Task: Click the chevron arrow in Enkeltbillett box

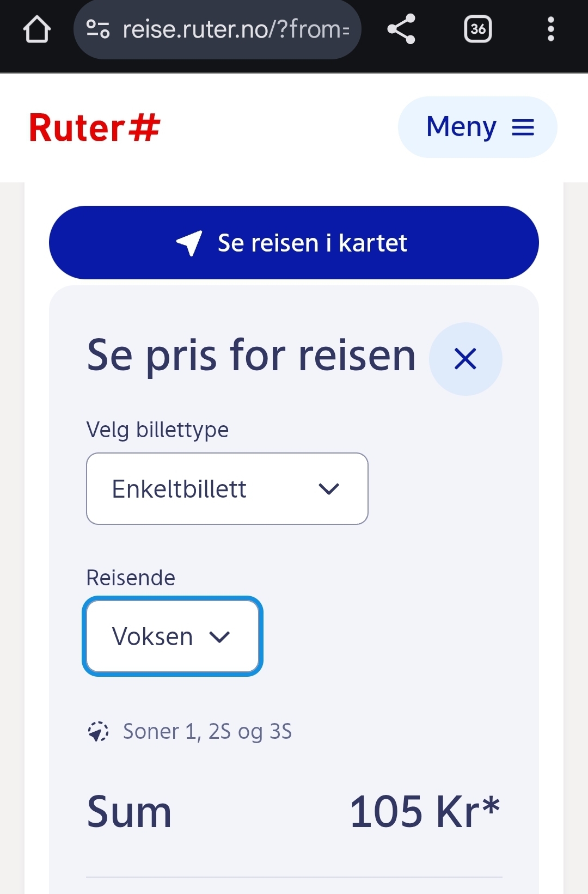Action: click(329, 489)
